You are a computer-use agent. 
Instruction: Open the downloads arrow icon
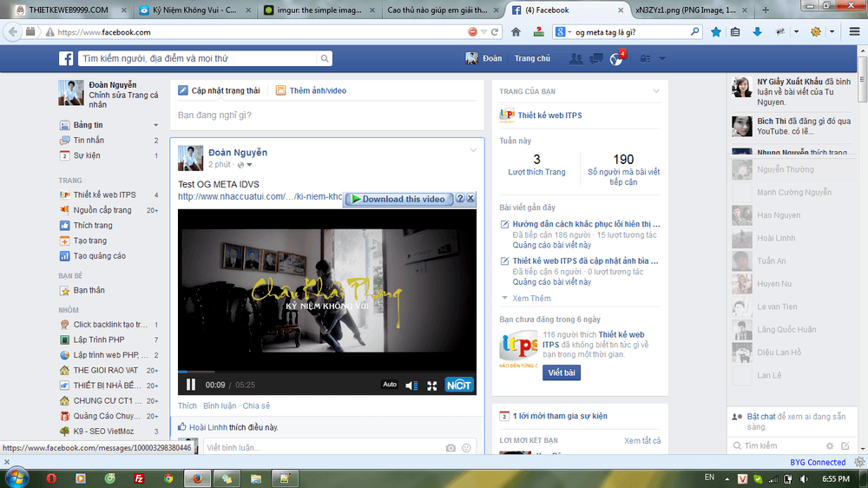click(757, 32)
